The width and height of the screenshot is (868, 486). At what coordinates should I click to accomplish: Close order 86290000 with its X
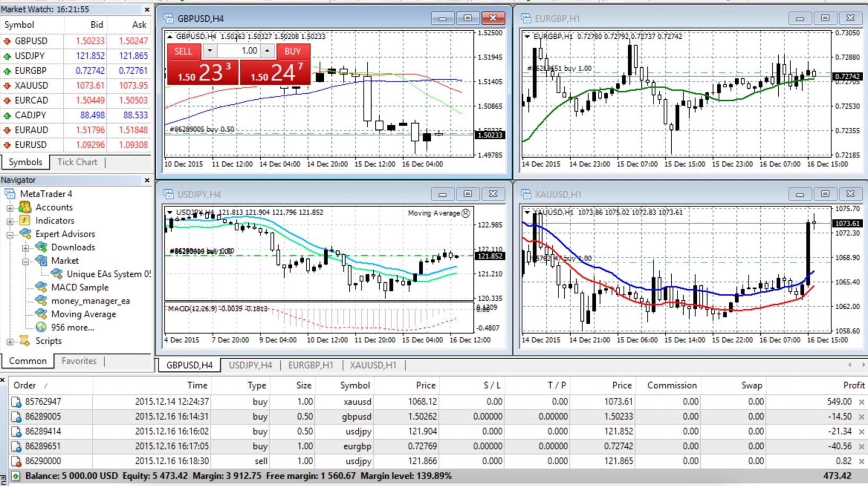pyautogui.click(x=861, y=462)
